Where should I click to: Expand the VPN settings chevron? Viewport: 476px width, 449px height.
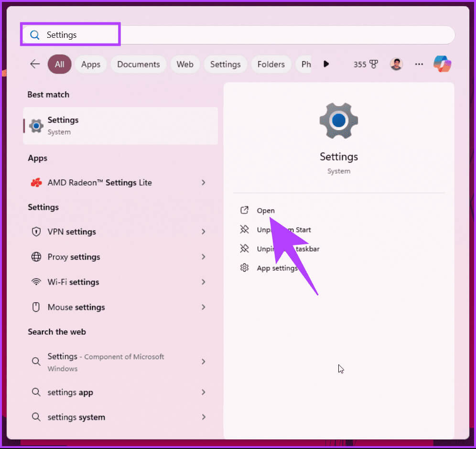coord(204,232)
